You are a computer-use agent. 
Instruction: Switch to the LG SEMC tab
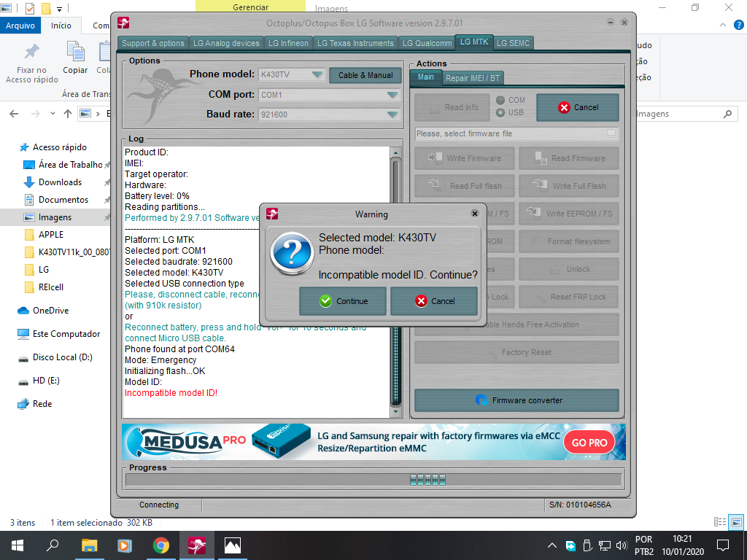[513, 43]
